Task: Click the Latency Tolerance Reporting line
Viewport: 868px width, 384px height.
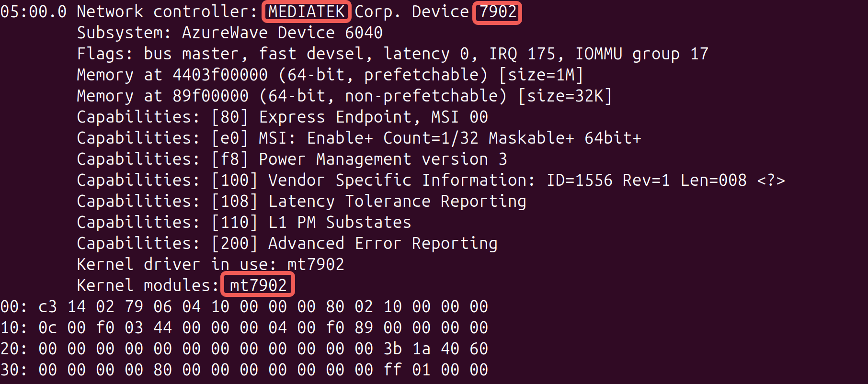Action: pyautogui.click(x=302, y=201)
